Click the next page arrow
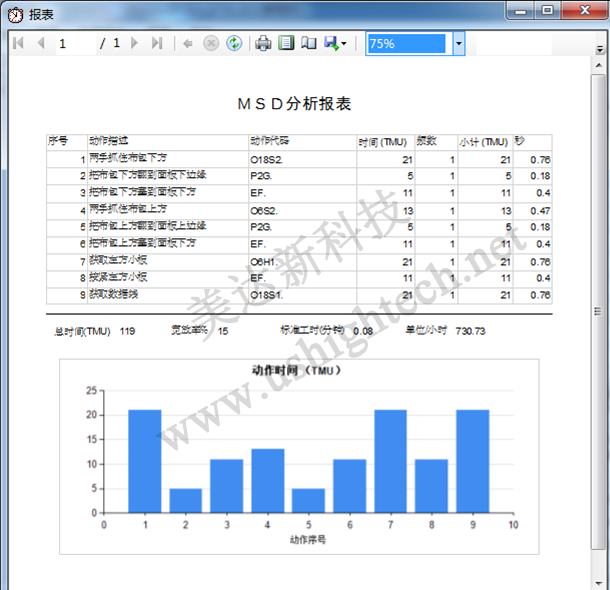The height and width of the screenshot is (590, 610). 135,44
